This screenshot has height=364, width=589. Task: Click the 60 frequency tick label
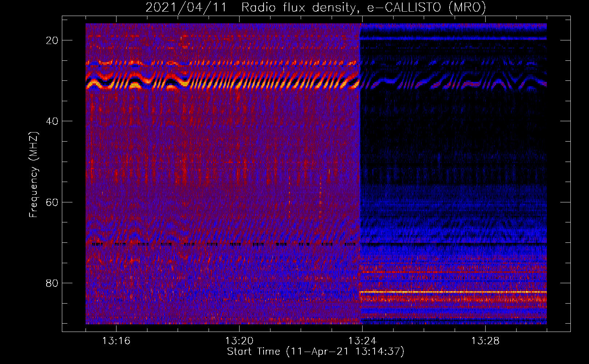[x=52, y=202]
